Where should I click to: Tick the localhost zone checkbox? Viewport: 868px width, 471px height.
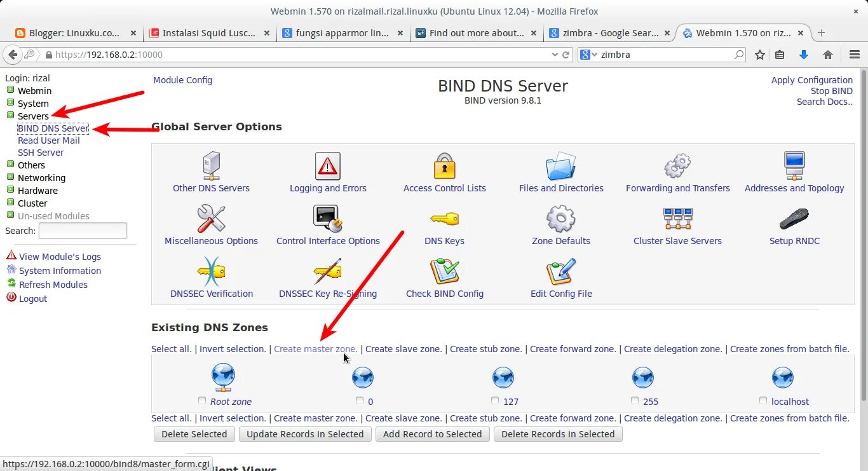(763, 401)
